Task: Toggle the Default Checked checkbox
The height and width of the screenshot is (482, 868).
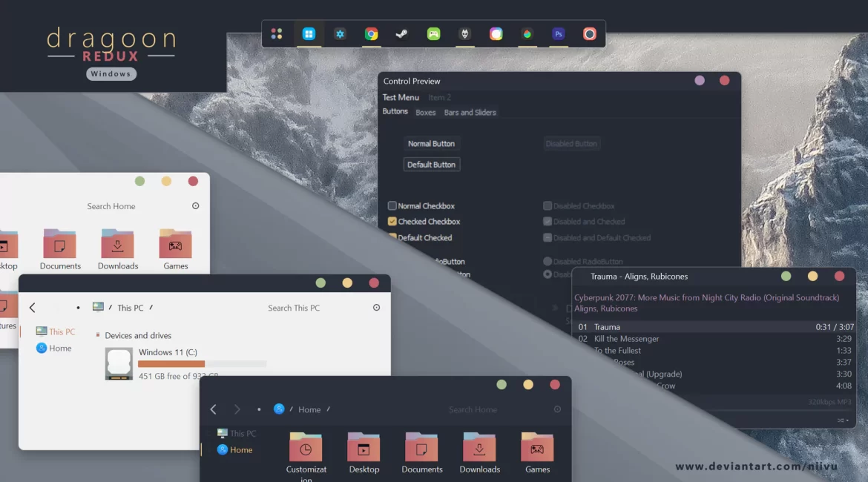Action: (393, 237)
